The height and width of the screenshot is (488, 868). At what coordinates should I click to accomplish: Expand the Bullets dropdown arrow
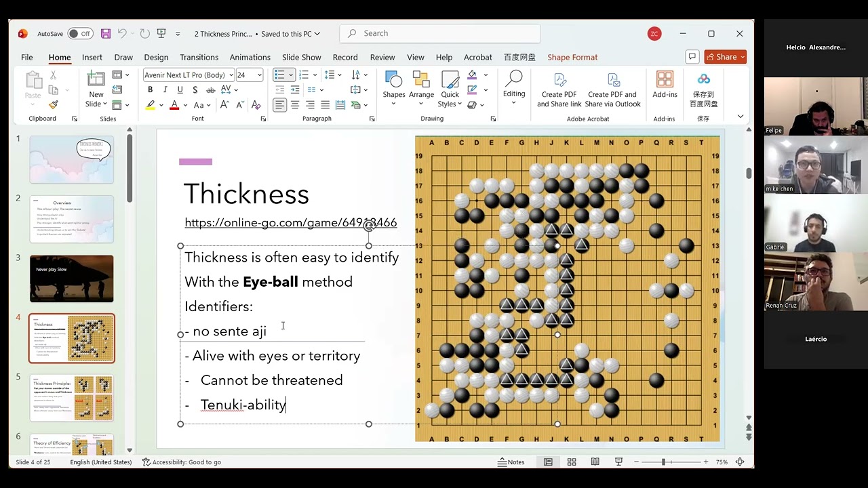[x=291, y=75]
